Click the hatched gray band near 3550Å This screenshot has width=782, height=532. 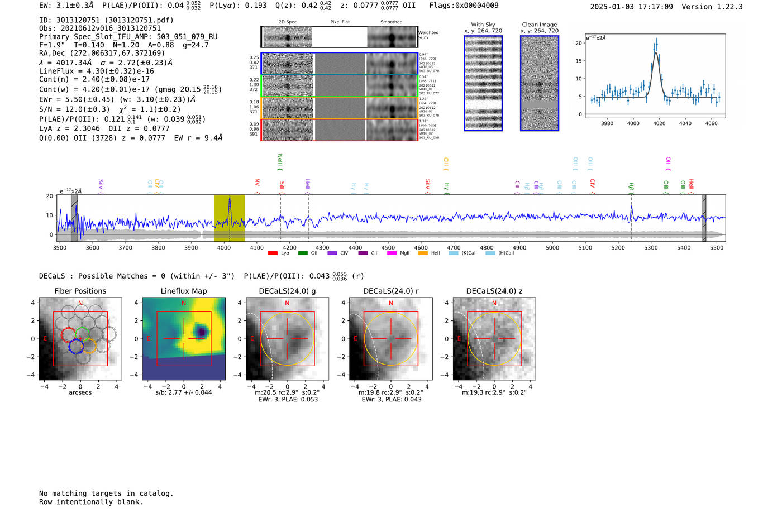[74, 218]
